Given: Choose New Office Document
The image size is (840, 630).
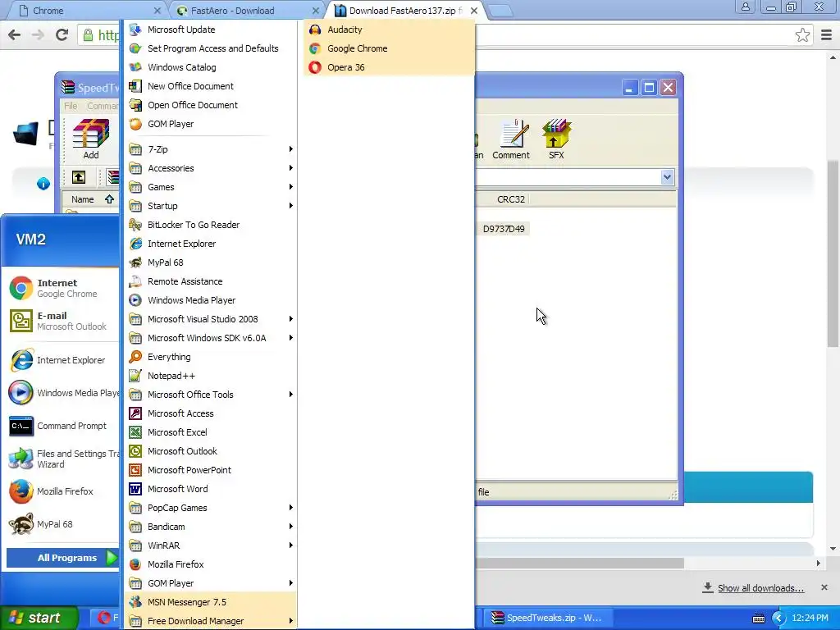Looking at the screenshot, I should [211, 85].
